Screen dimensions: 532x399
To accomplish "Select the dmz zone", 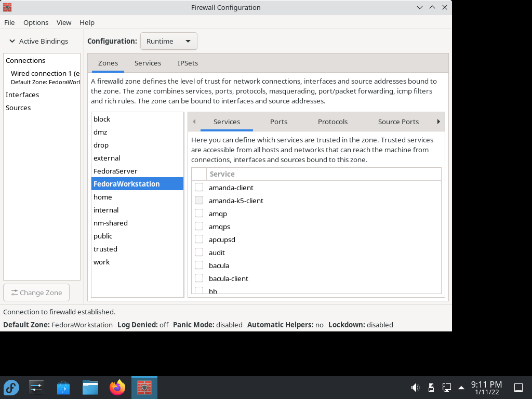I will [x=137, y=132].
